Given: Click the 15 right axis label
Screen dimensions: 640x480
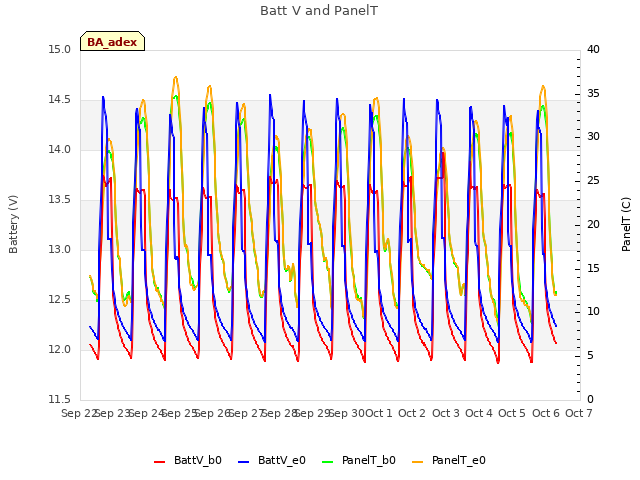Looking at the screenshot, I should [x=593, y=269].
